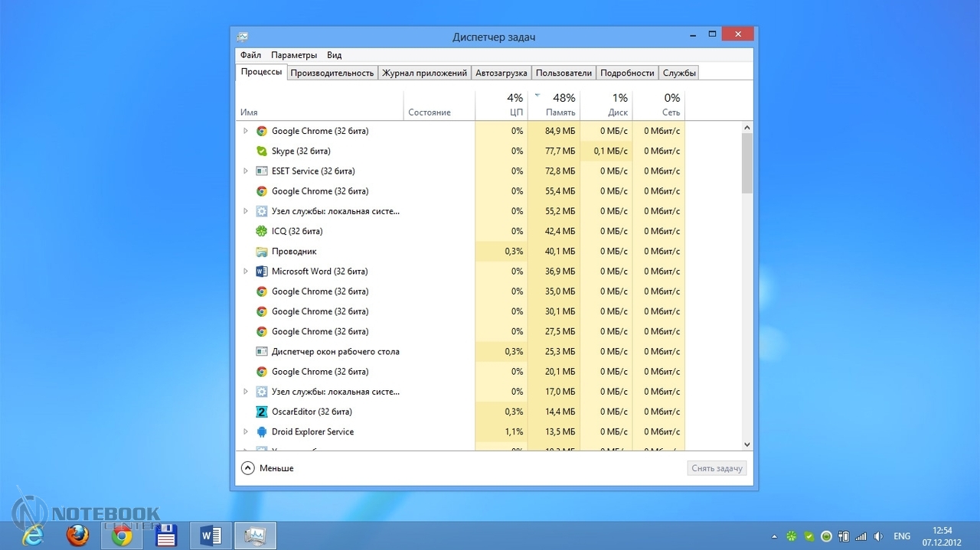
Task: Select the Проводник (Explorer) process icon
Action: 262,252
